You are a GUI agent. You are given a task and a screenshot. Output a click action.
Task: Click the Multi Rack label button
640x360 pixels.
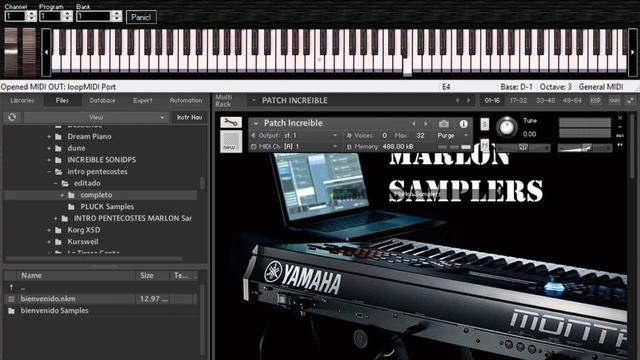point(223,100)
